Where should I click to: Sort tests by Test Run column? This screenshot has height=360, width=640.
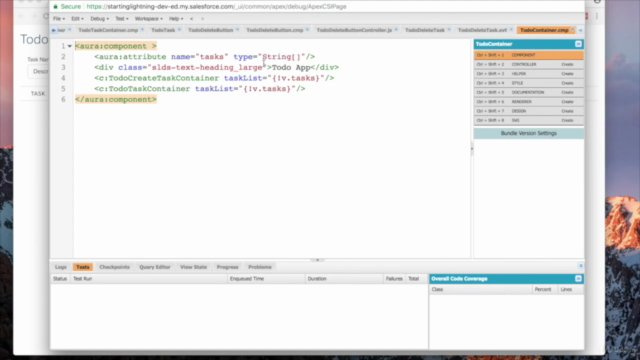[x=149, y=279]
